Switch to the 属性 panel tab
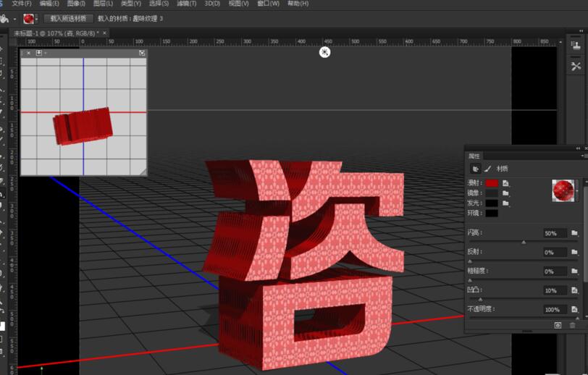This screenshot has height=375, width=588. pos(474,156)
